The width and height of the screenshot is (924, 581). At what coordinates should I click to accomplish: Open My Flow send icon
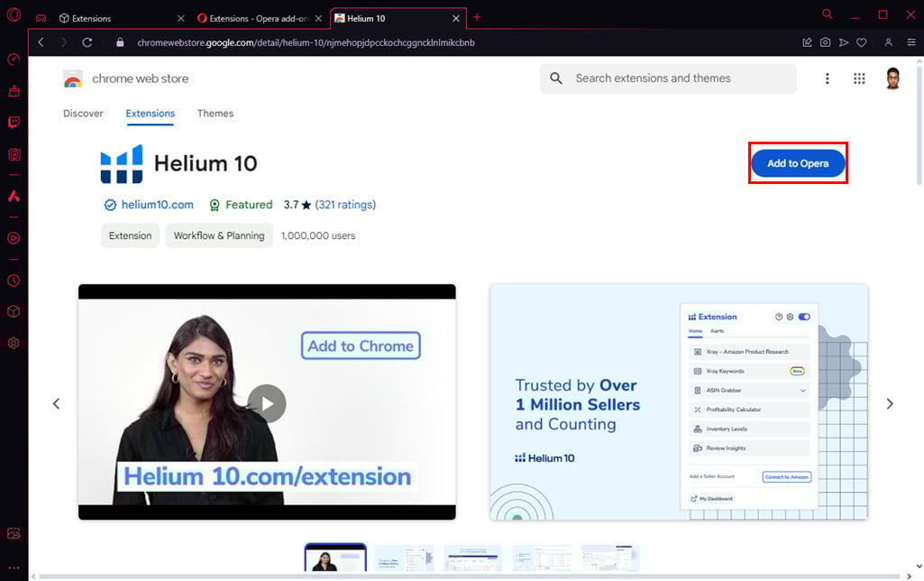pos(844,42)
